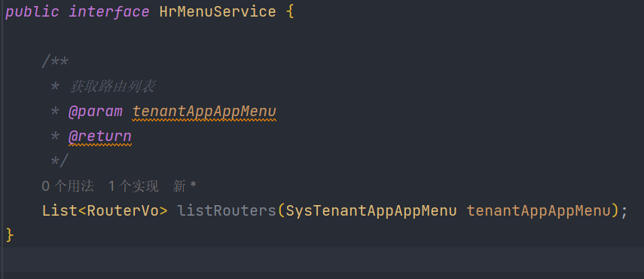The height and width of the screenshot is (279, 644).
Task: Click the '0 个用法' usages hint
Action: (68, 186)
